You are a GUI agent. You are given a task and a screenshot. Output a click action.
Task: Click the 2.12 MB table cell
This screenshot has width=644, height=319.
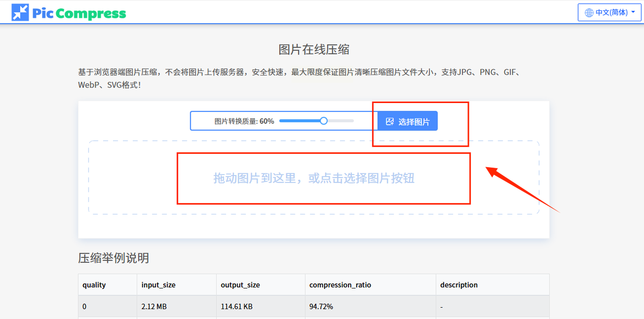177,307
